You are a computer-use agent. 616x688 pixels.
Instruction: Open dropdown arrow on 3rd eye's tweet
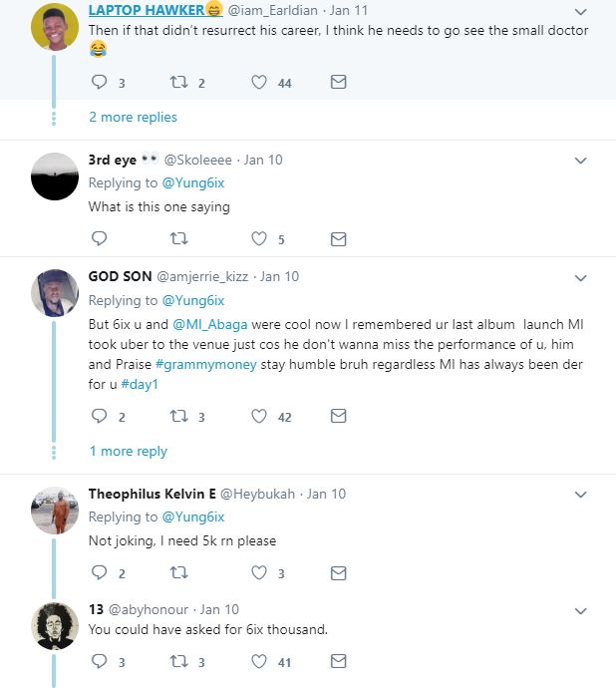pos(581,160)
